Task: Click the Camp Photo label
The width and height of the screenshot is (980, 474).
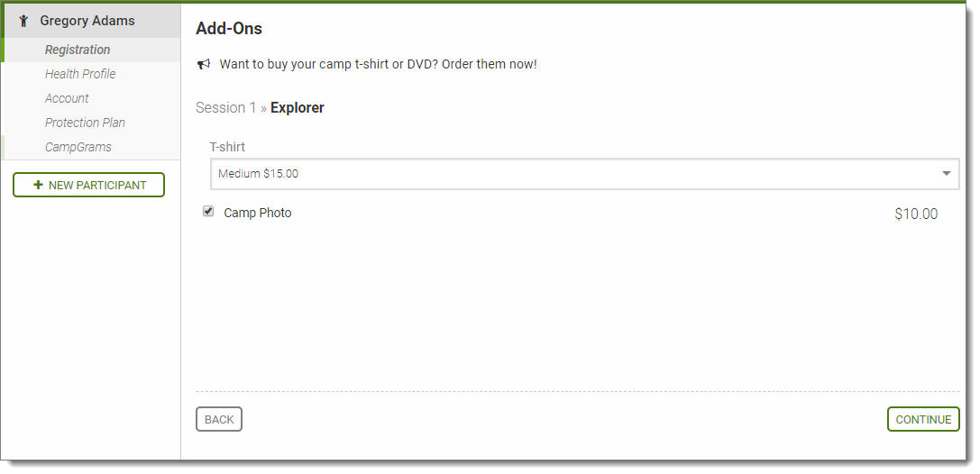Action: [258, 214]
